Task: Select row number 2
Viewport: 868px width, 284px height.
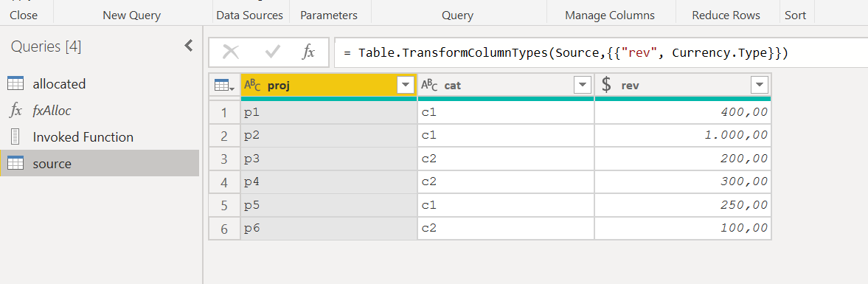Action: click(x=224, y=136)
